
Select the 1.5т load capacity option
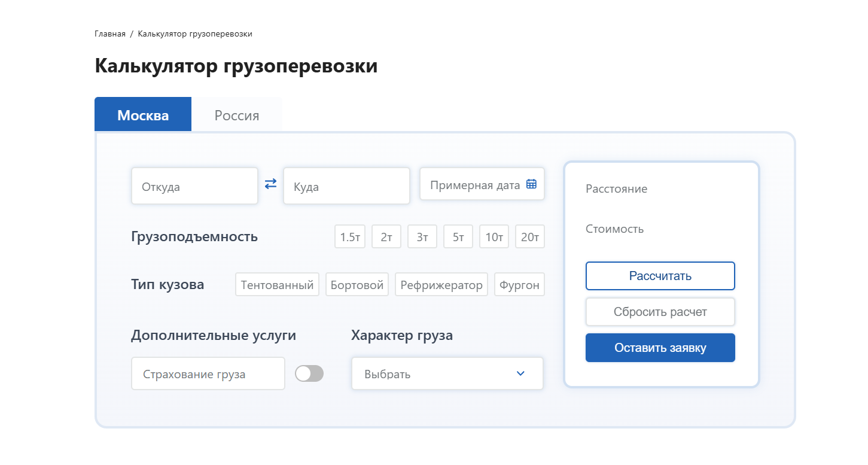tap(349, 237)
